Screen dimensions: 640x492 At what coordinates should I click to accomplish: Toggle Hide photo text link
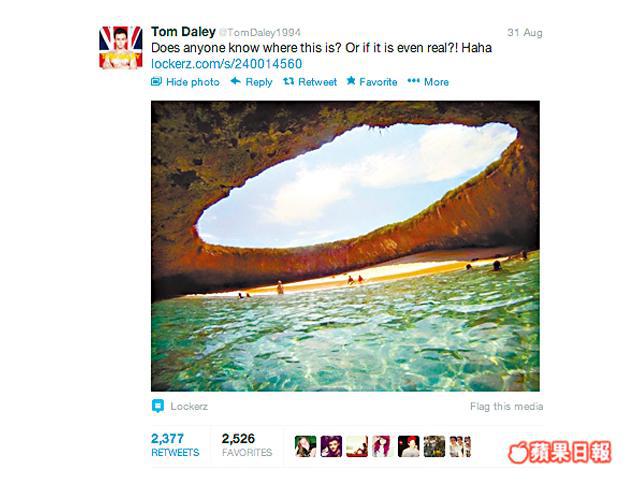pos(193,82)
